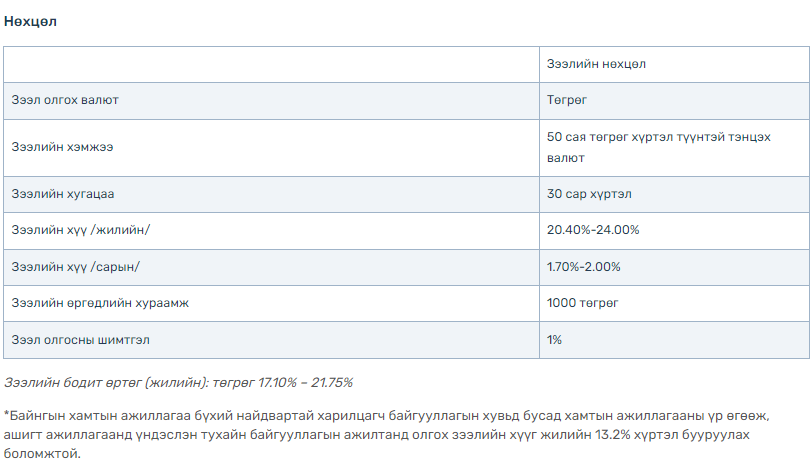Click the Зээл олгосны шимтгэл label
810x471 pixels.
point(81,340)
